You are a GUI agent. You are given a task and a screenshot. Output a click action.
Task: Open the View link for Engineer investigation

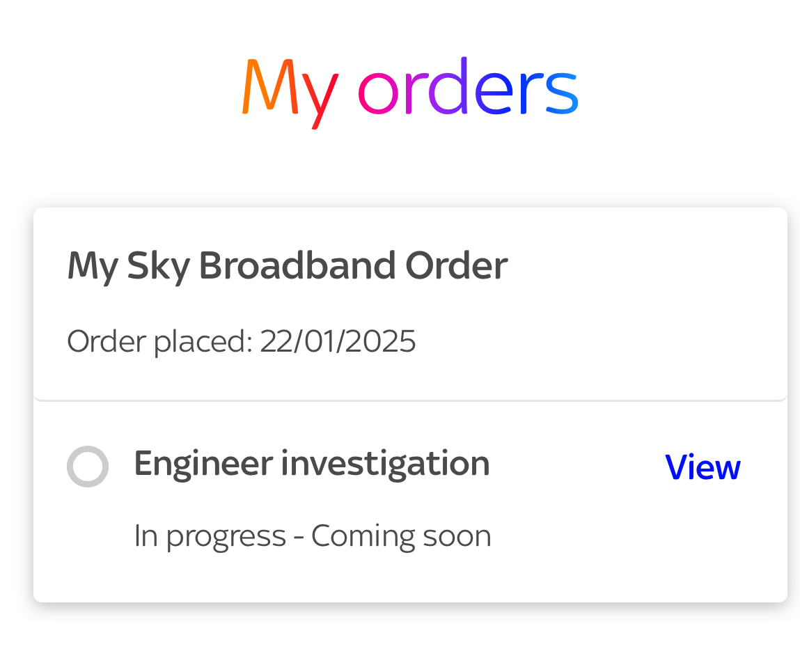pos(702,467)
